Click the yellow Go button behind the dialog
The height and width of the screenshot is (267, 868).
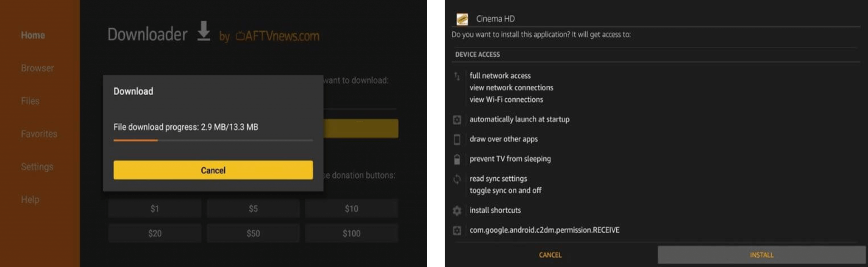pos(361,128)
